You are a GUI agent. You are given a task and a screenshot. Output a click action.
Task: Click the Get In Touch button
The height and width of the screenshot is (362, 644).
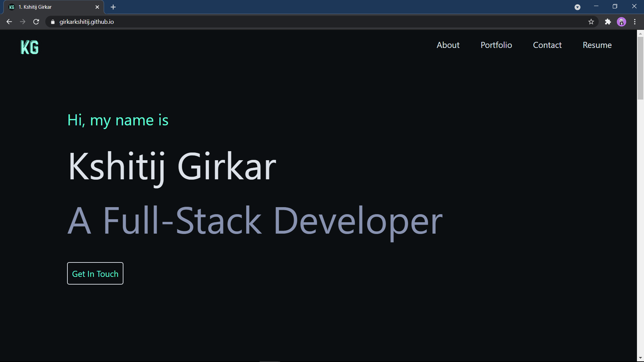click(x=95, y=273)
